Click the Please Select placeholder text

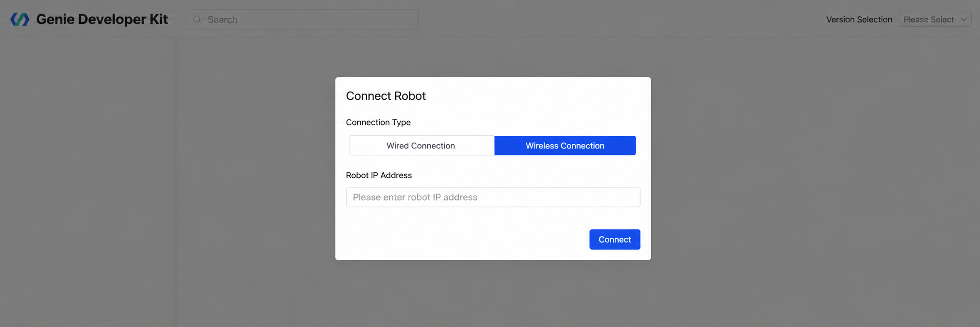pos(929,19)
